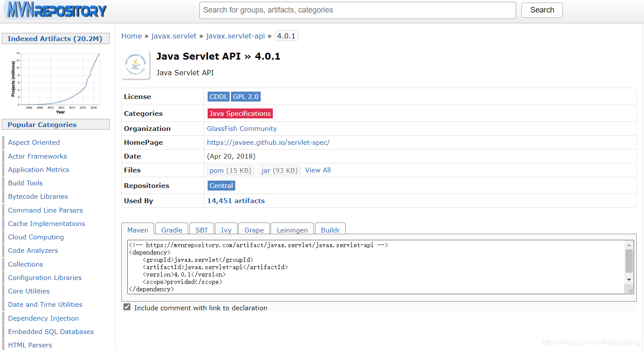
Task: Download the pom (15 KB) file
Action: pos(230,170)
